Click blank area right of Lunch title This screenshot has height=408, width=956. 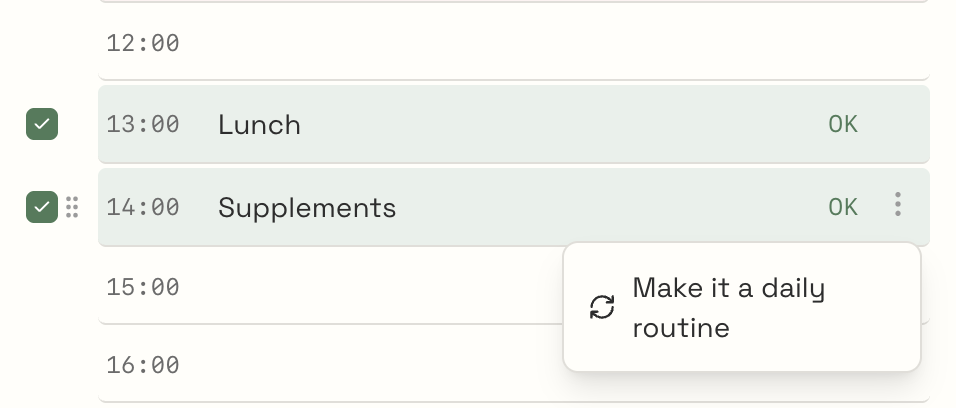(550, 125)
